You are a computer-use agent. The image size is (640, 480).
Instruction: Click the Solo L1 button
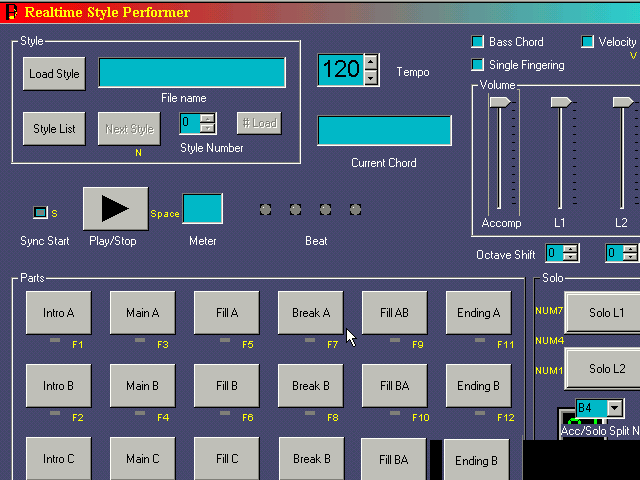[x=606, y=313]
